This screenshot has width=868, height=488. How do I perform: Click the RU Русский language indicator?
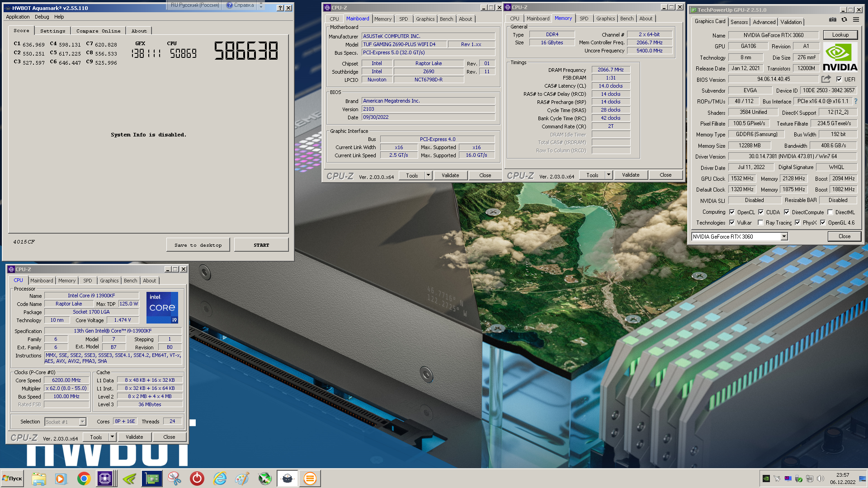(194, 5)
